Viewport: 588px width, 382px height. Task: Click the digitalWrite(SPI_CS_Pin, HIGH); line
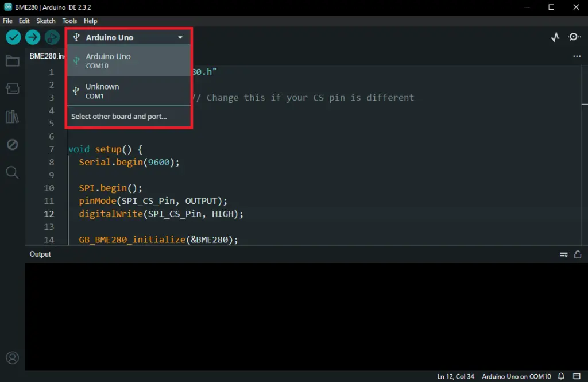coord(161,214)
